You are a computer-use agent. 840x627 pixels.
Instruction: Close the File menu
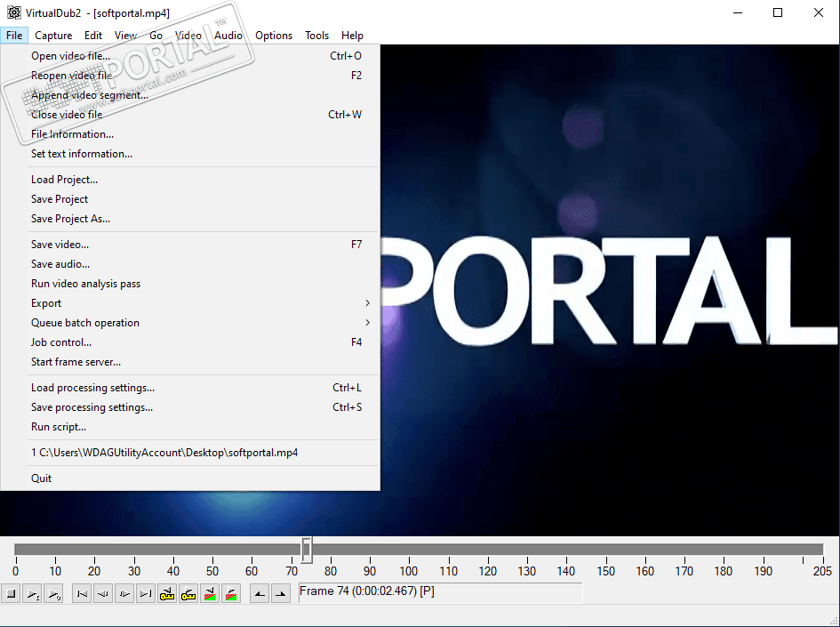pos(14,36)
